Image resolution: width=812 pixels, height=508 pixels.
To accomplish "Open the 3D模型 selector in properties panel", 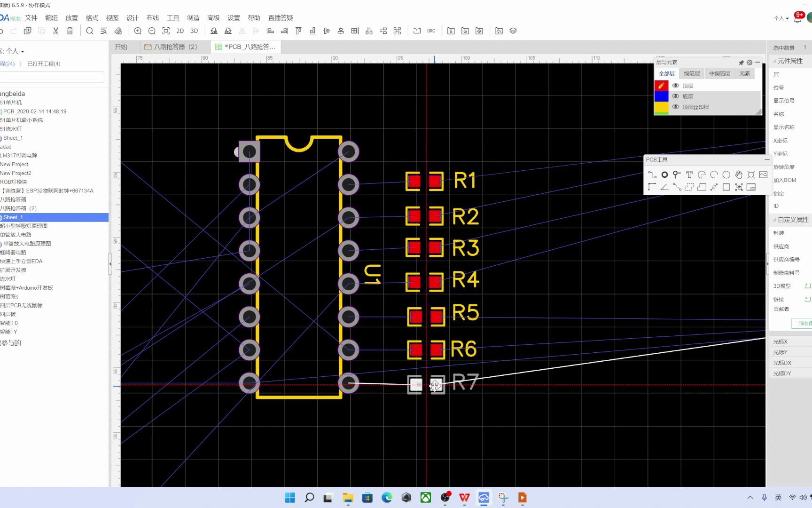I will tap(808, 286).
